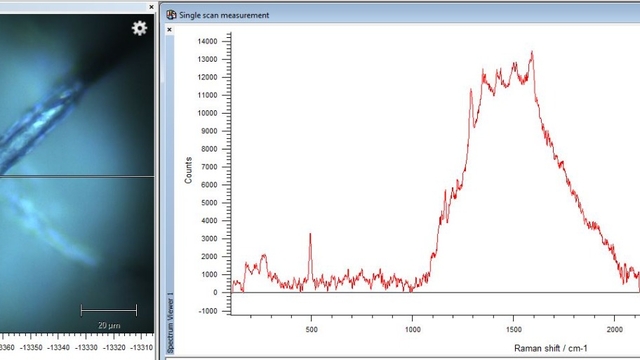Click the horizontal crosshair line in video
This screenshot has height=360, width=640.
click(x=77, y=177)
